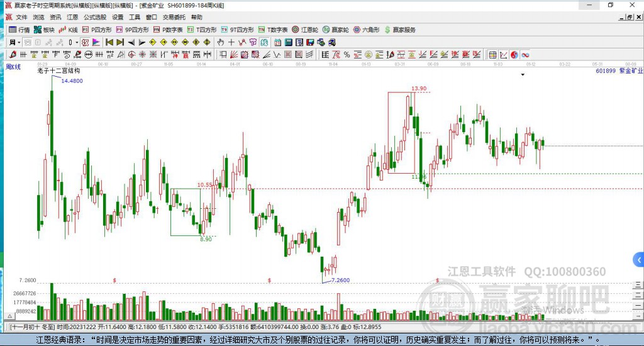Screen dimensions: 644x346
Task: Open the 板块 sector view
Action: (45, 30)
